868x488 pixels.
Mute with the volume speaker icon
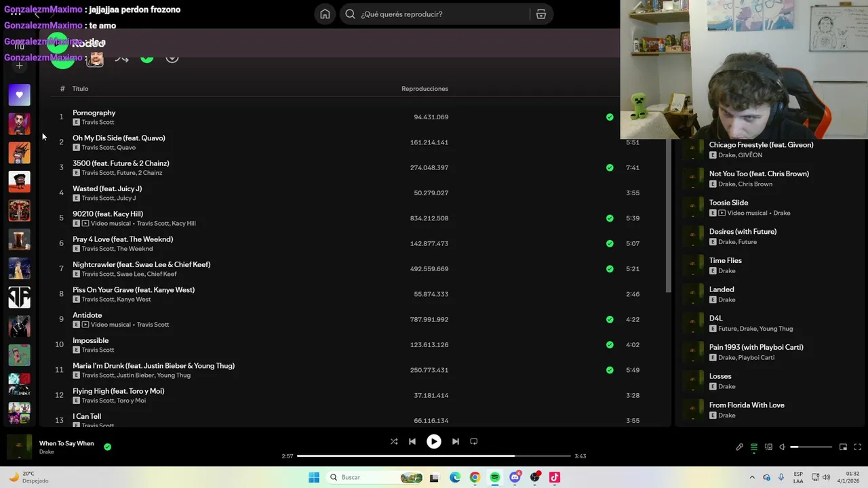(782, 447)
